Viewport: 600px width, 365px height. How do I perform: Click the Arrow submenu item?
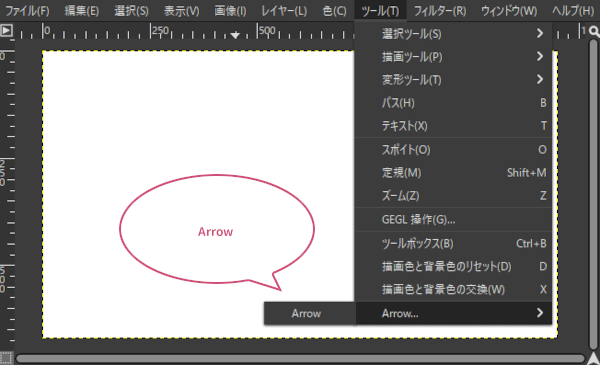pos(310,313)
